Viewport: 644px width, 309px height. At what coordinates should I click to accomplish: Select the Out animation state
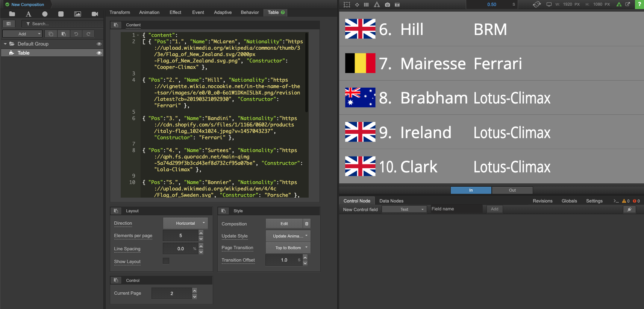(512, 190)
